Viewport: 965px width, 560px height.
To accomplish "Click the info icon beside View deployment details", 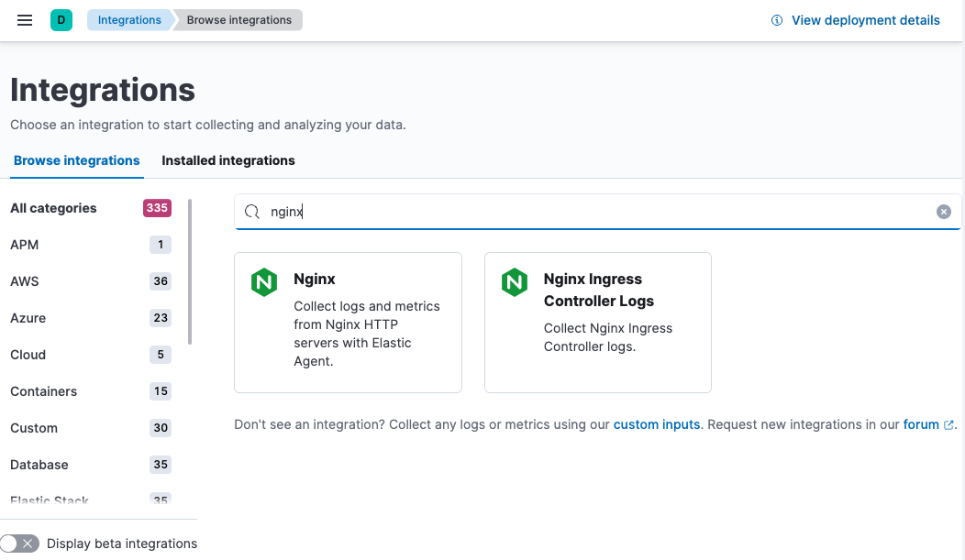I will click(x=777, y=19).
